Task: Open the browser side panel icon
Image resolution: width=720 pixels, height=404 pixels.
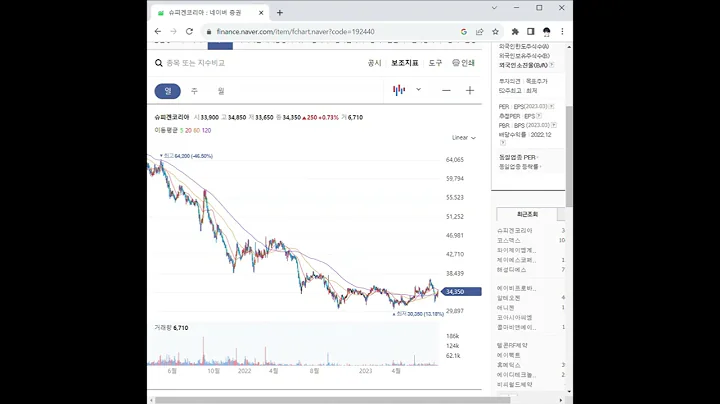Action: tap(530, 32)
